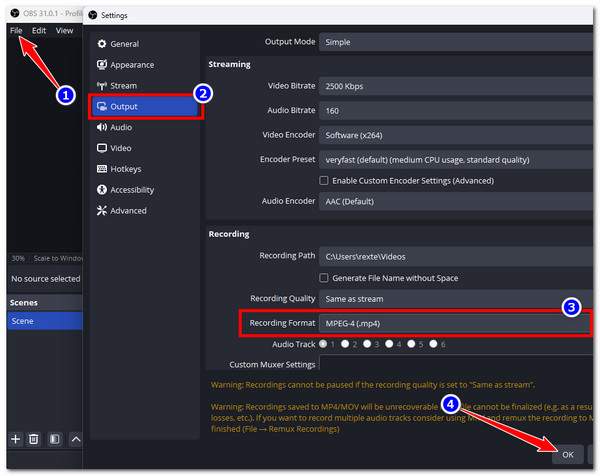Screen dimensions: 600x476
Task: Open the File menu in OBS
Action: pos(16,31)
